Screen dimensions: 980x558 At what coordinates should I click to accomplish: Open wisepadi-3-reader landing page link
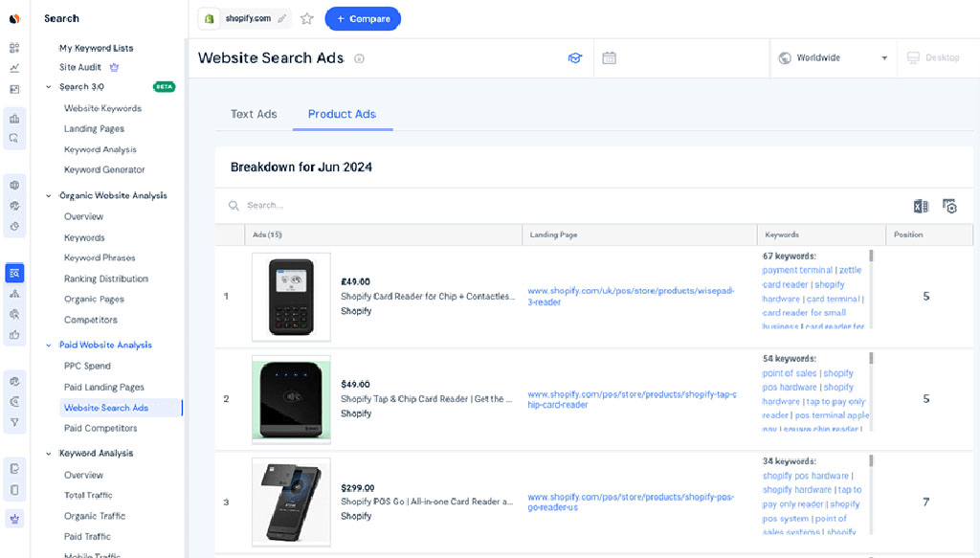click(x=631, y=296)
